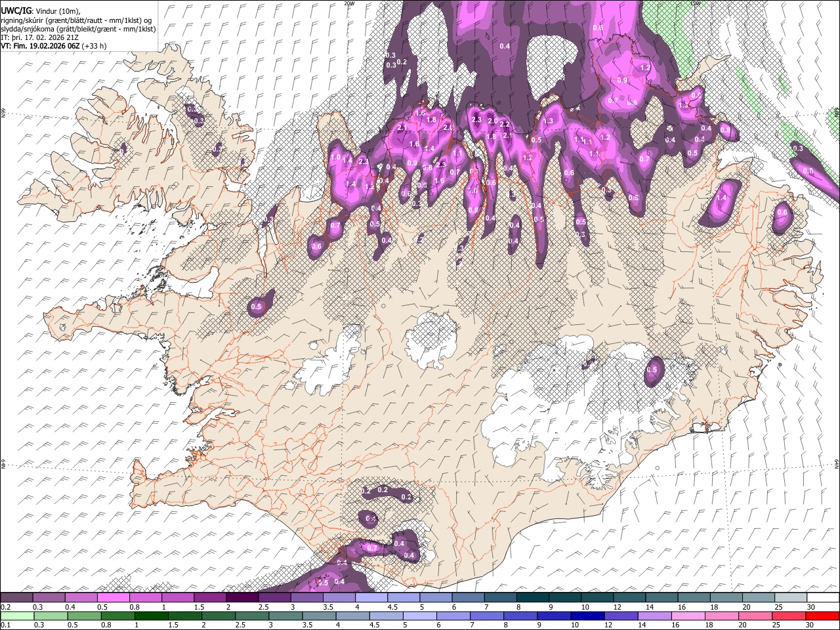Select the navy blue rain legend swatch starting at 10
The image size is (840, 630).
tap(589, 616)
